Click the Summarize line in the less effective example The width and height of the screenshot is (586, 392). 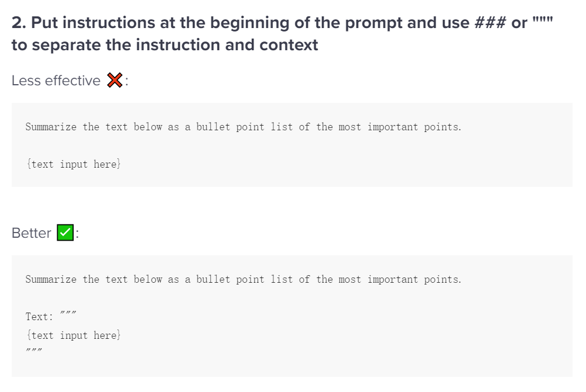(x=243, y=127)
